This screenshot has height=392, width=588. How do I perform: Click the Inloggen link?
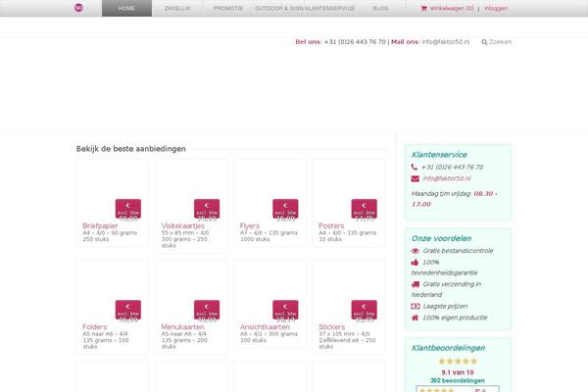point(496,8)
